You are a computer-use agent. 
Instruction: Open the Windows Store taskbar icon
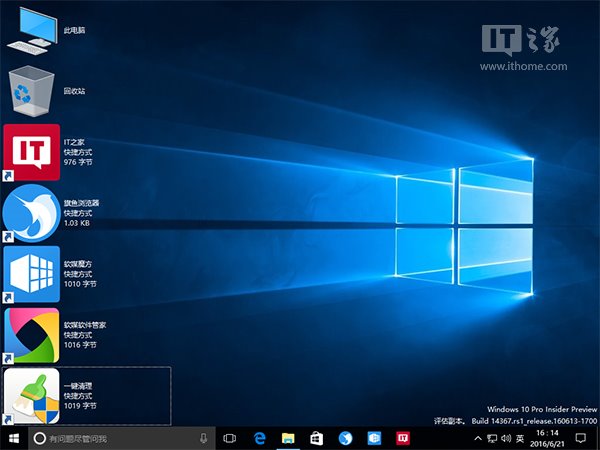coord(317,438)
